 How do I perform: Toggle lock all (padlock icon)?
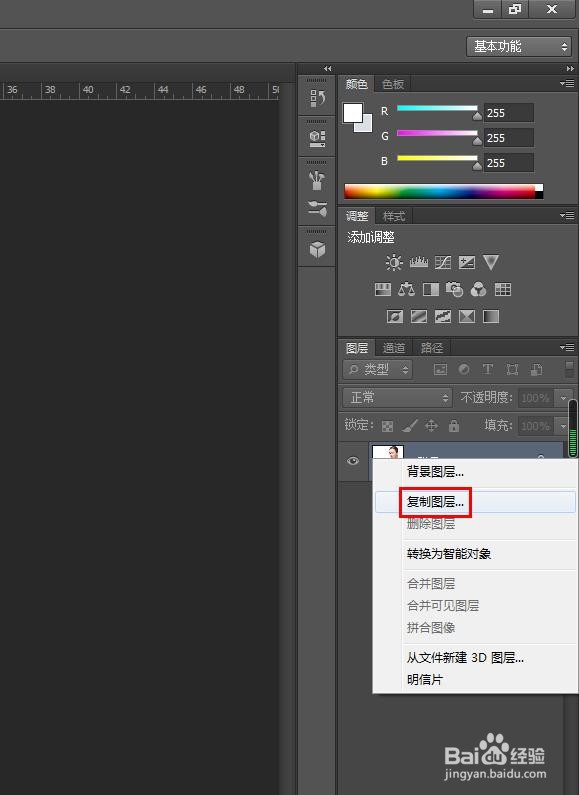pos(454,426)
